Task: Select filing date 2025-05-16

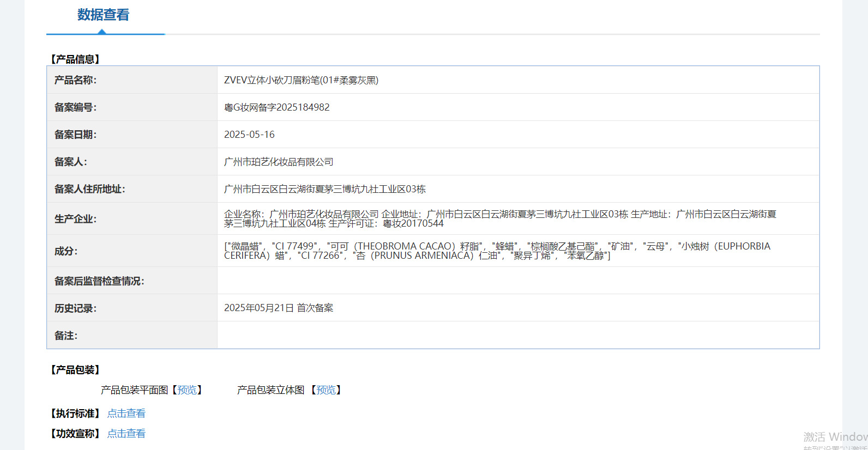Action: point(249,135)
